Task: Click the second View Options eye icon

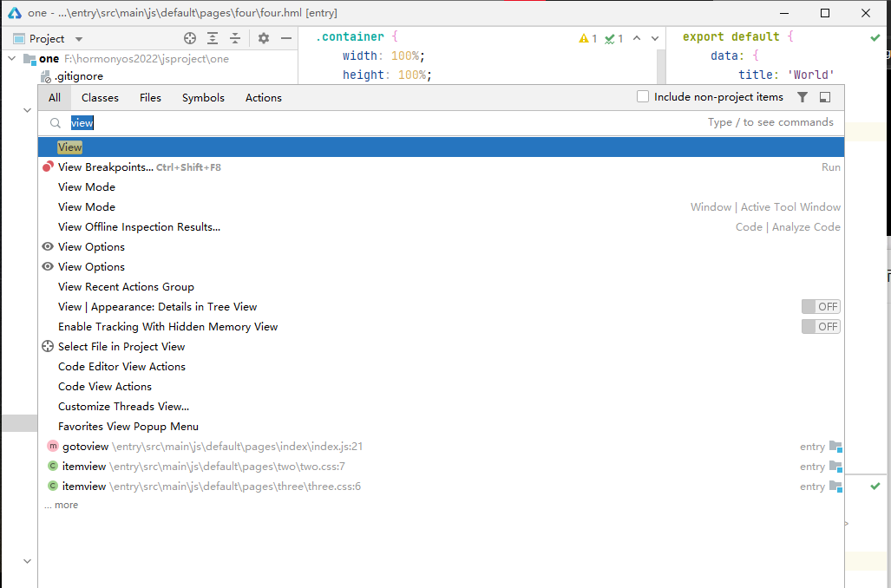Action: click(48, 266)
